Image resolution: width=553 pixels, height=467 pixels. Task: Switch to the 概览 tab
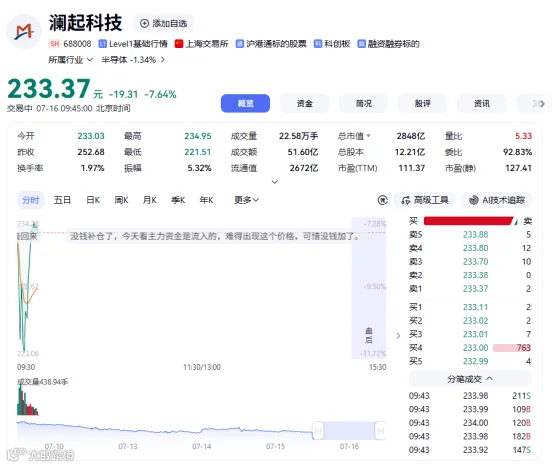point(245,103)
